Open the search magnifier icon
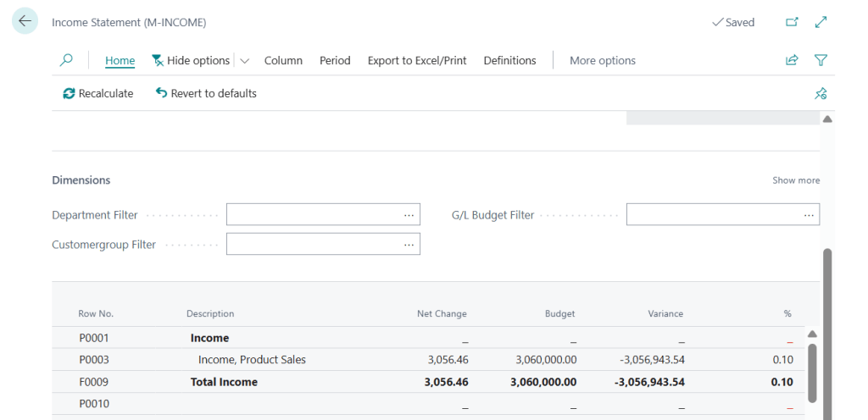 [66, 60]
